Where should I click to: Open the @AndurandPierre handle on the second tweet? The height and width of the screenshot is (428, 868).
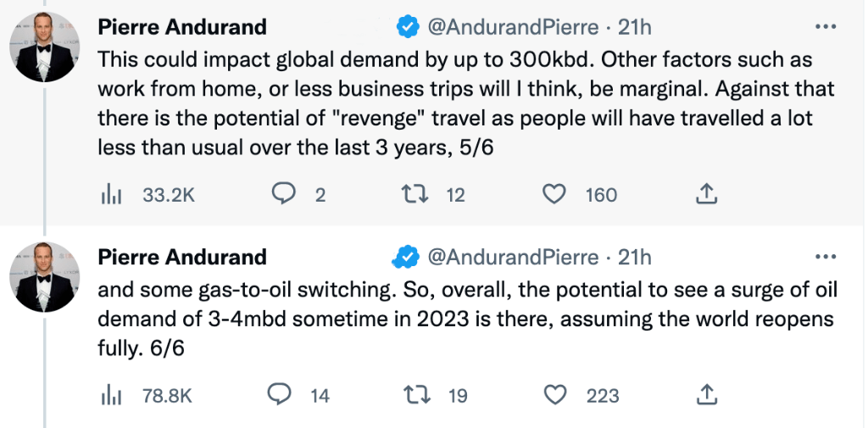click(x=515, y=257)
